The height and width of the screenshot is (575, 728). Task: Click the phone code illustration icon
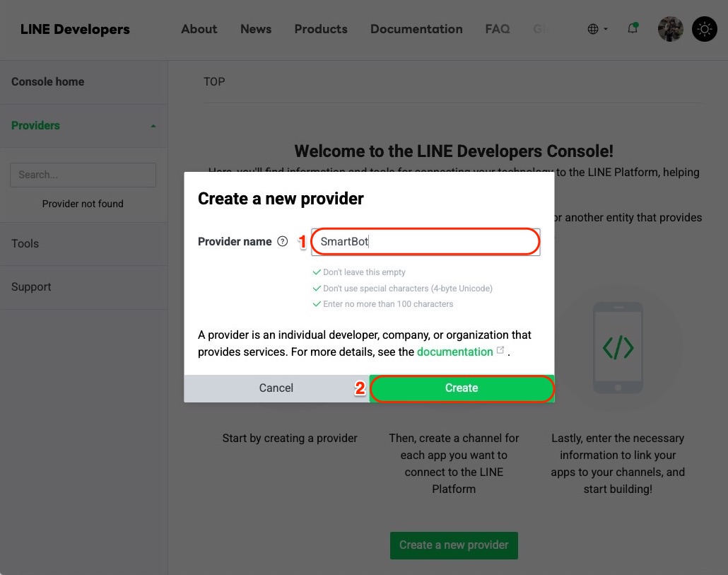(618, 347)
